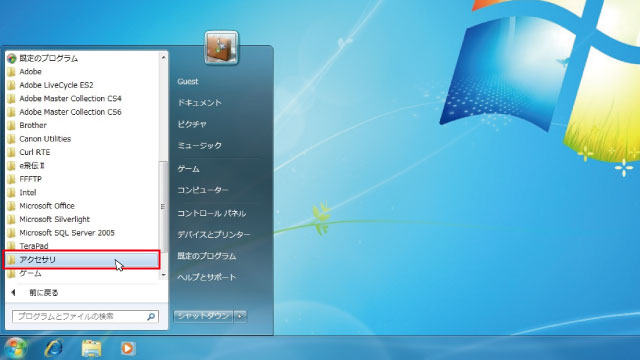The height and width of the screenshot is (360, 640).
Task: Open ミュージック library
Action: tap(200, 145)
